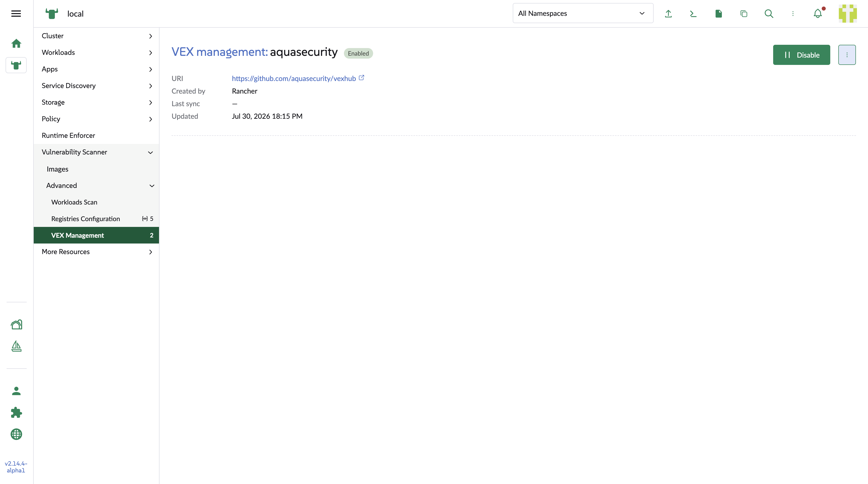Open the aquasecurity vexhub GitHub link
Viewport: 868px width, 484px height.
tap(294, 78)
